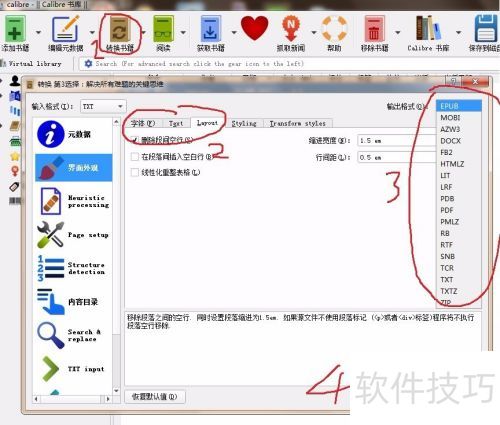Select the Metadata section in sidebar

coord(73,134)
